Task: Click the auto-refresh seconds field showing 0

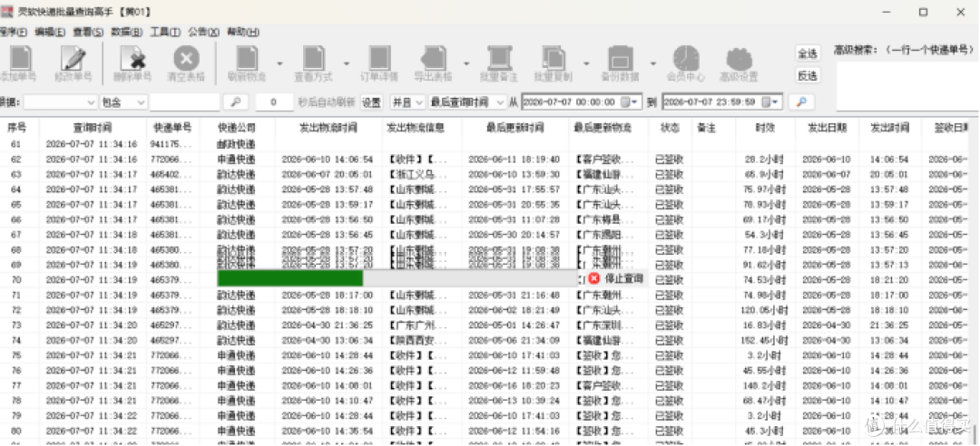Action: [274, 102]
